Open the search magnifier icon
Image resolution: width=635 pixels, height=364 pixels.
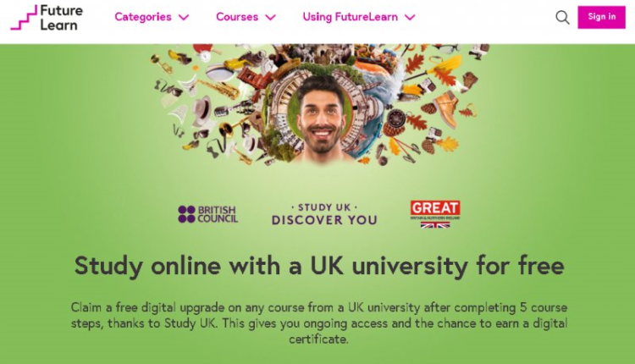point(562,18)
